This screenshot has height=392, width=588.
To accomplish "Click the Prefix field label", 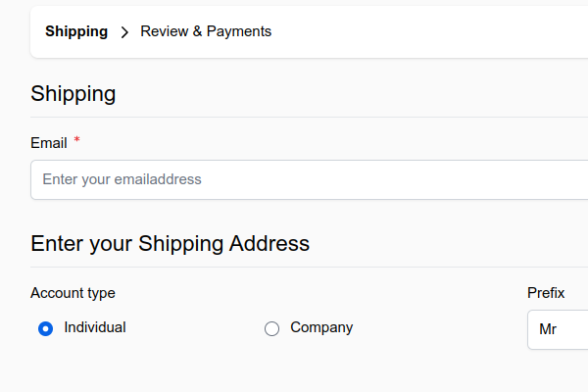I will click(546, 293).
